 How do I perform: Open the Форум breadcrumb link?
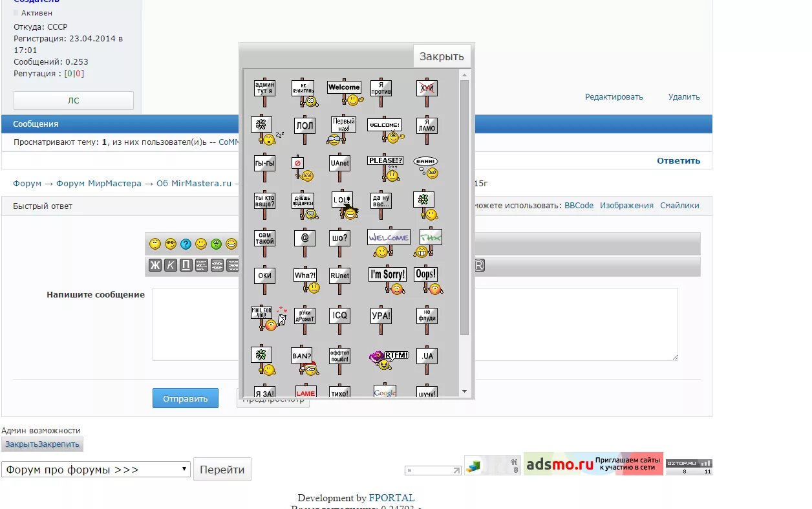click(27, 184)
